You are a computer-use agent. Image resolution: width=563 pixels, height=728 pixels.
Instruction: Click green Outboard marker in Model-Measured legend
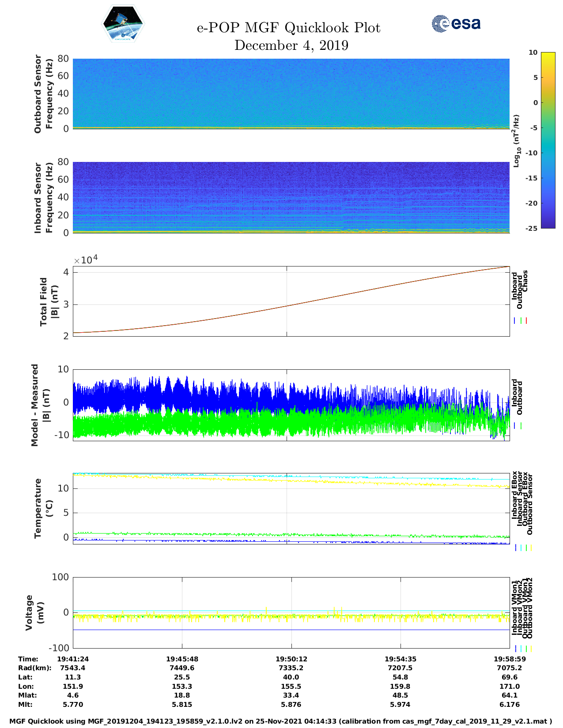pyautogui.click(x=521, y=426)
